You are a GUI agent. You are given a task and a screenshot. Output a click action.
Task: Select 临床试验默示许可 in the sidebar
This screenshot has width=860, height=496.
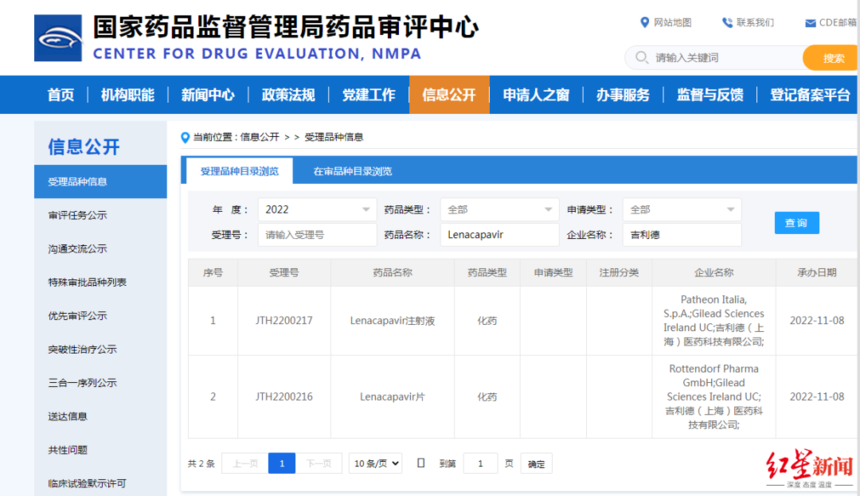[87, 483]
